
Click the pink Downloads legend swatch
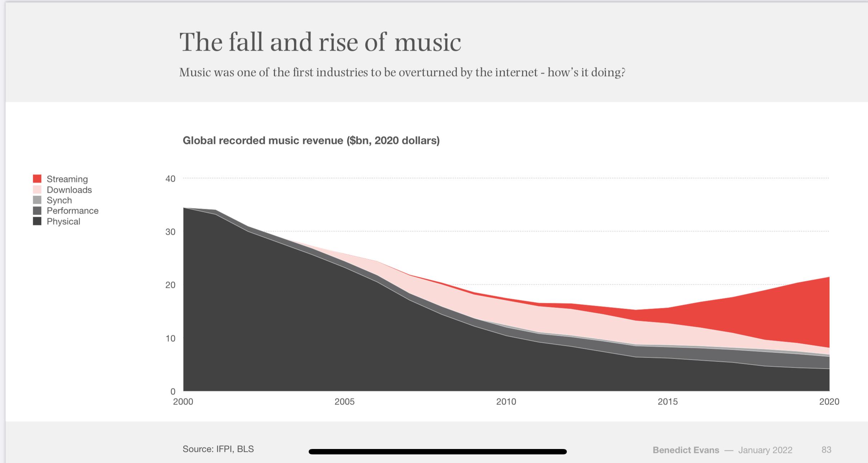tap(37, 190)
